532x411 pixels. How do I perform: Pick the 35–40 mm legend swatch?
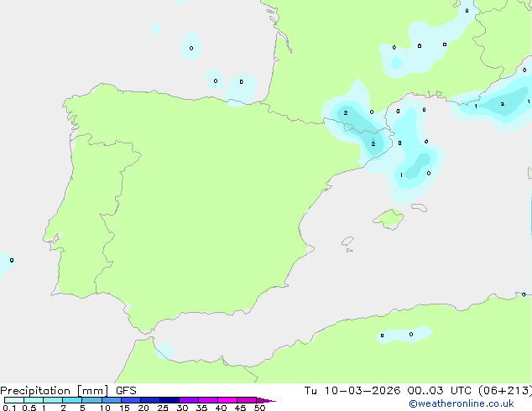(207, 400)
